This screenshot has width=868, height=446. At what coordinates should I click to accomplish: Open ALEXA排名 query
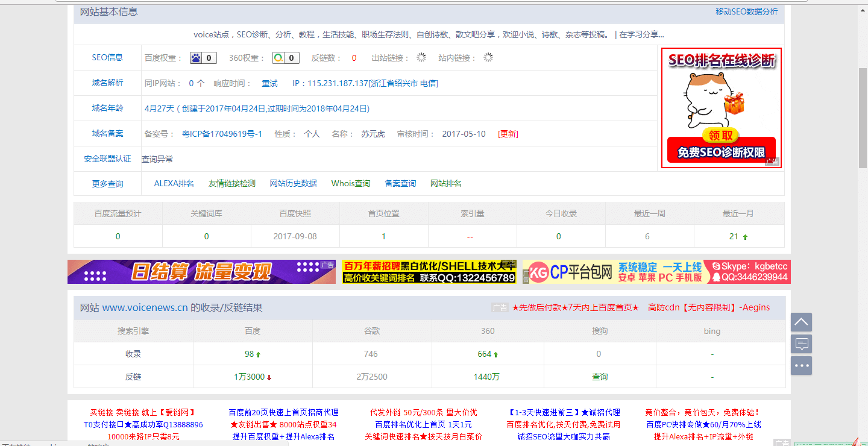tap(174, 183)
